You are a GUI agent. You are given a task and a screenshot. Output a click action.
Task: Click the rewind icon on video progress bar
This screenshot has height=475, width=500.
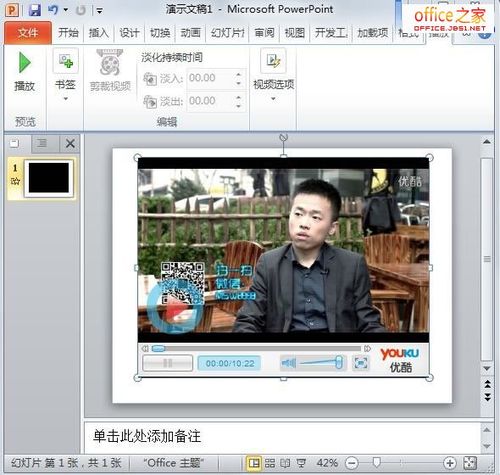point(145,349)
